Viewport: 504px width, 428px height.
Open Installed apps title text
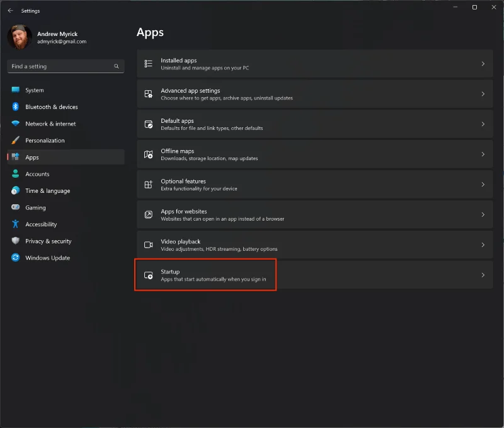[x=179, y=61]
